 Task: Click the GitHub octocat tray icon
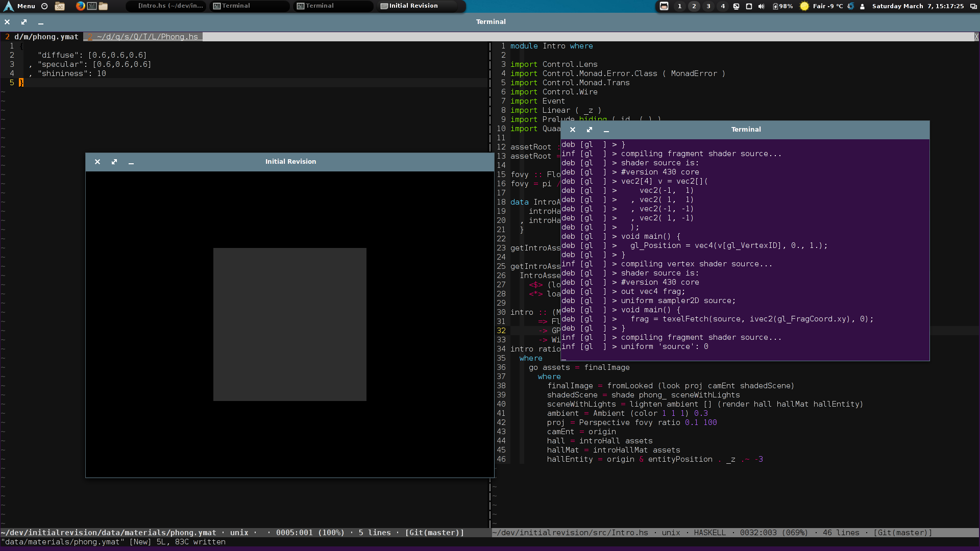click(664, 6)
